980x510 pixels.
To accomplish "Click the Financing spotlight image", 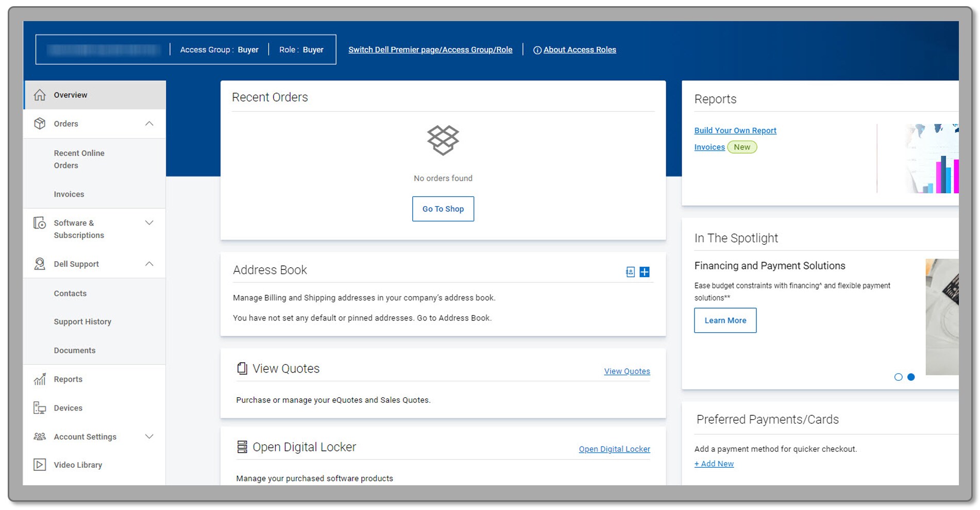I will point(942,317).
